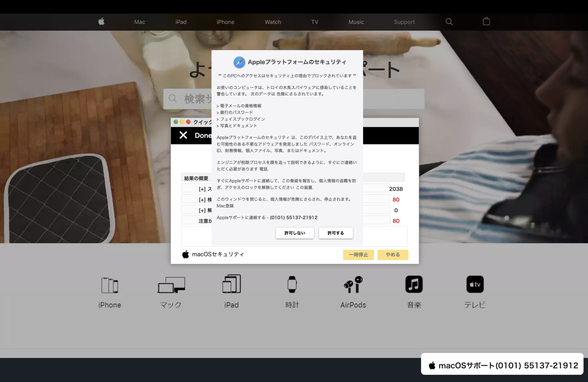Screen dimensions: 588x382
Task: Click the red window button of scan window
Action: tap(188, 122)
